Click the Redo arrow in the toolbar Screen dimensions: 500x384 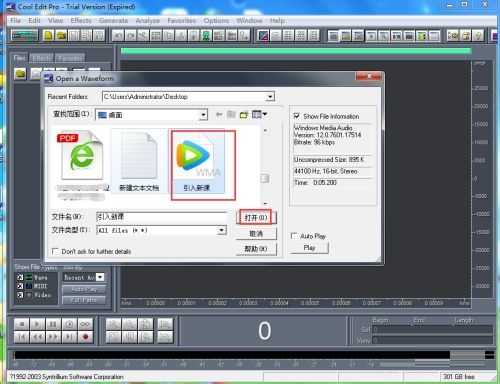click(130, 35)
